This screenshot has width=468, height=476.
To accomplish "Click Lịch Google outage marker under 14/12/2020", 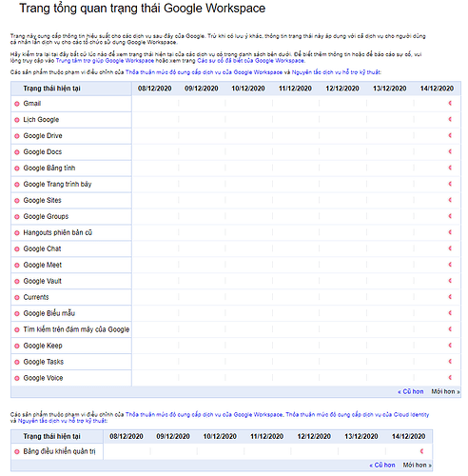I will click(x=450, y=119).
